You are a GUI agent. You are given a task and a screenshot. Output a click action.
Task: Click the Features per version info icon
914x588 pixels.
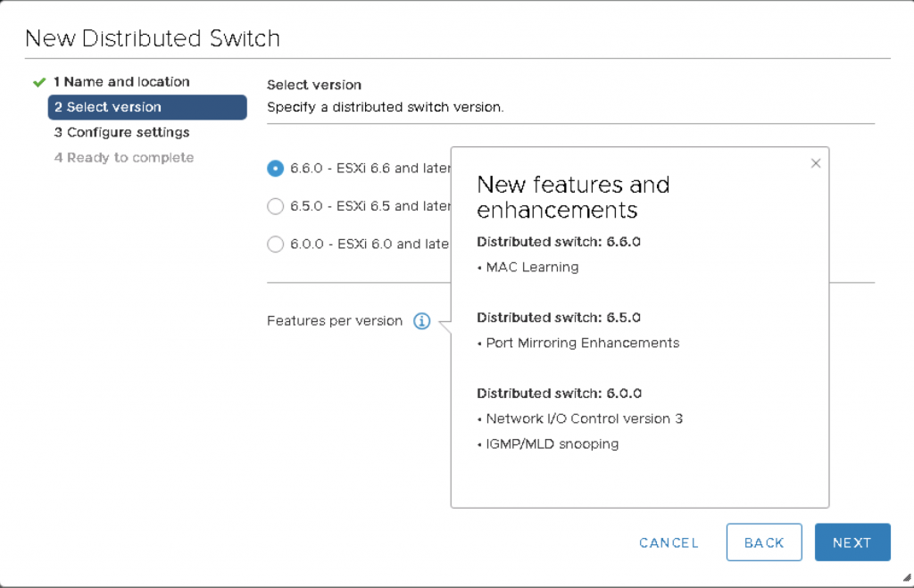pos(422,321)
